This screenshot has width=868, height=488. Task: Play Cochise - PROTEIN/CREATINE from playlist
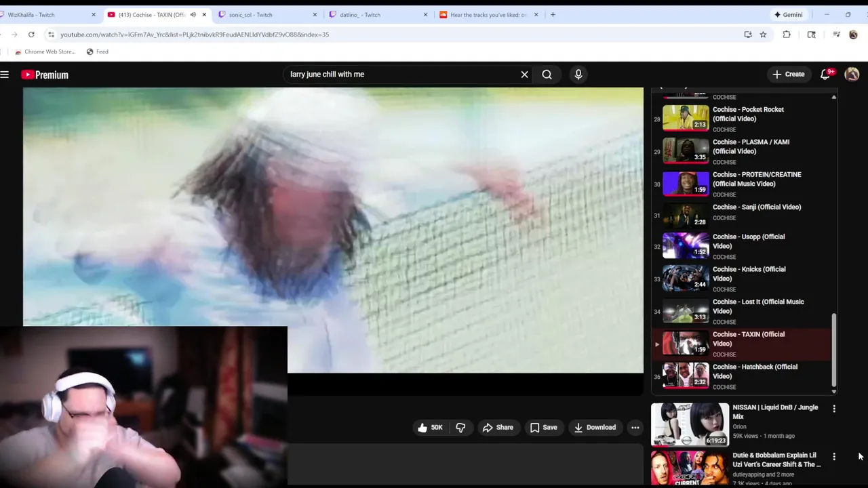pos(743,184)
